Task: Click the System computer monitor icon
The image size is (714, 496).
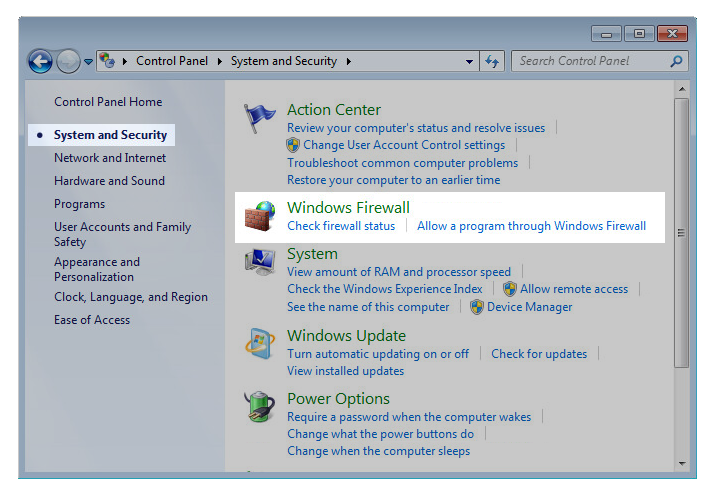Action: 260,262
